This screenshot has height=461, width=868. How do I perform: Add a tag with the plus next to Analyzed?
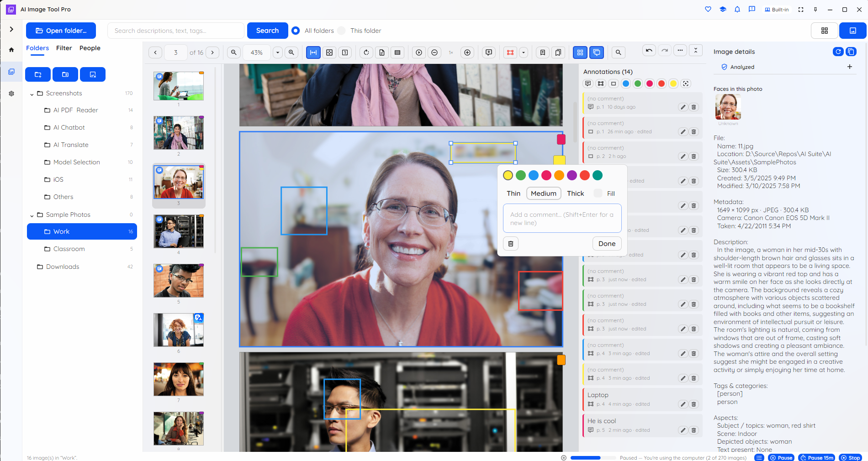click(x=850, y=67)
